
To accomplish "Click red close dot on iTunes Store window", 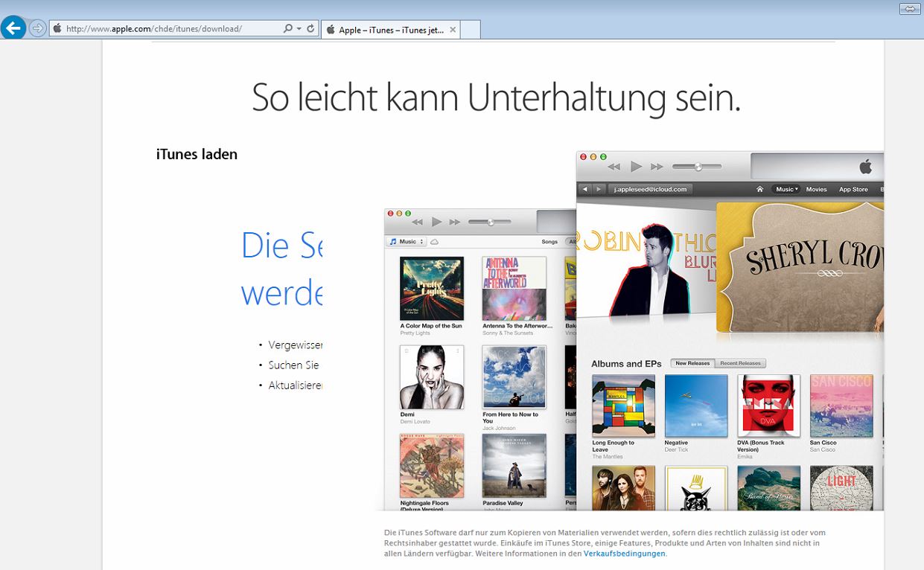I will point(583,157).
